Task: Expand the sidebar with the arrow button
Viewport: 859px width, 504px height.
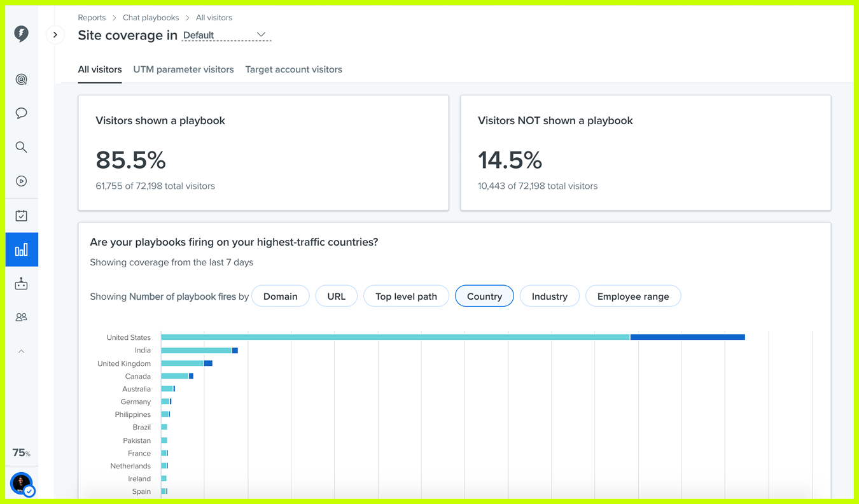Action: [55, 35]
